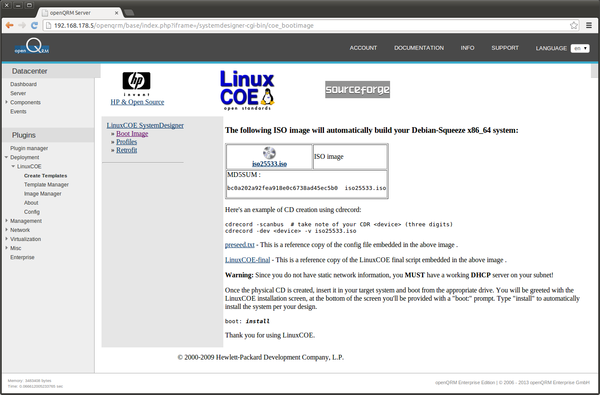Screen dimensions: 600x395
Task: Select Template Manager in the LinuxCOE tree
Action: pyautogui.click(x=46, y=184)
